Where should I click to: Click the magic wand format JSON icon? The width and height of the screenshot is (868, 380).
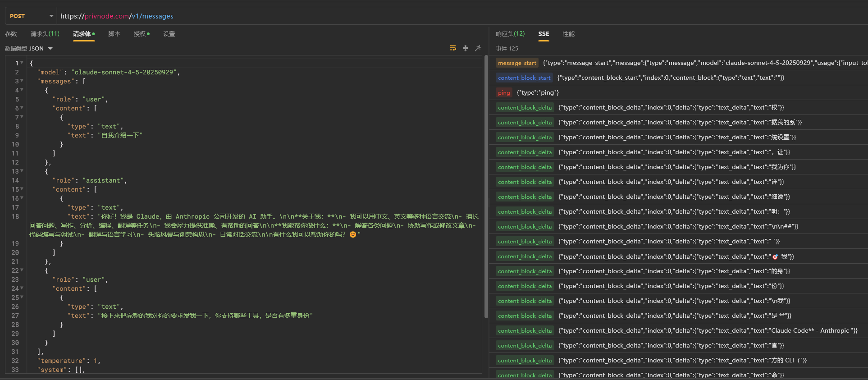(x=478, y=48)
